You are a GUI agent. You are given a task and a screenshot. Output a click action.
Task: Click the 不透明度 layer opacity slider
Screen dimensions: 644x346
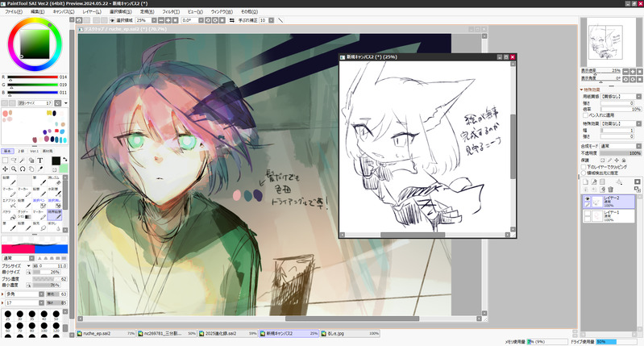621,153
